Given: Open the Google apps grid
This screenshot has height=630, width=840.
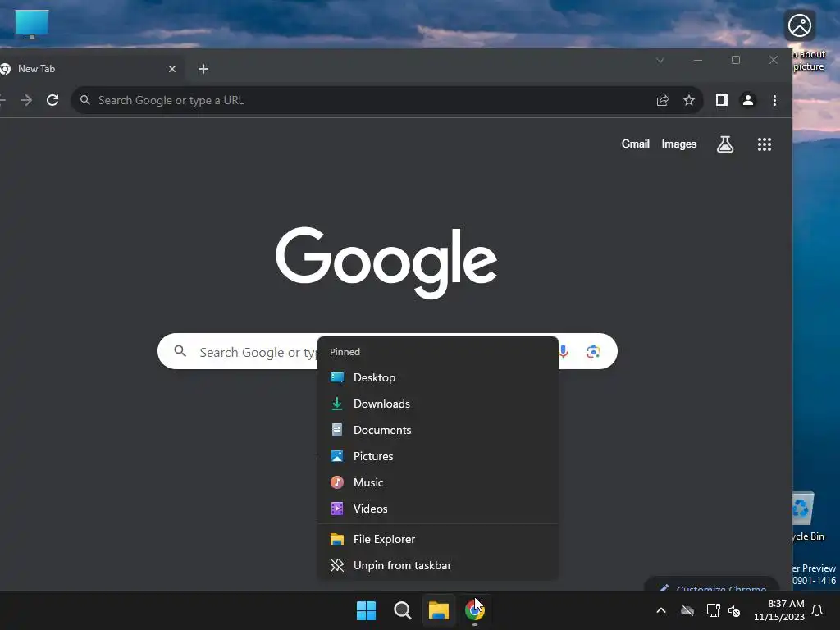Looking at the screenshot, I should click(x=765, y=144).
